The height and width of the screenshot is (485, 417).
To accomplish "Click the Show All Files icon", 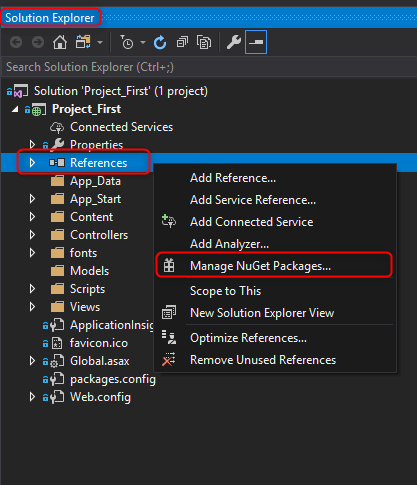I will click(204, 42).
